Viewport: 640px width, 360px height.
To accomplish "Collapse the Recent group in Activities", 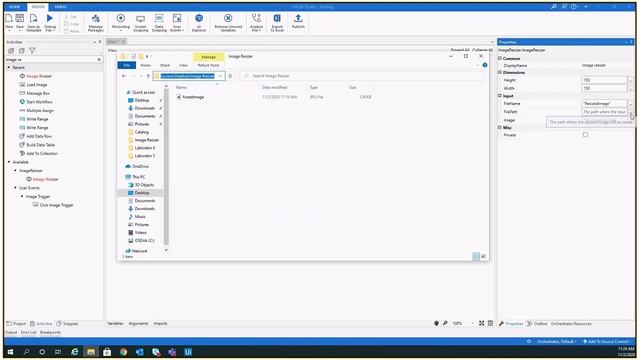I will [x=9, y=67].
